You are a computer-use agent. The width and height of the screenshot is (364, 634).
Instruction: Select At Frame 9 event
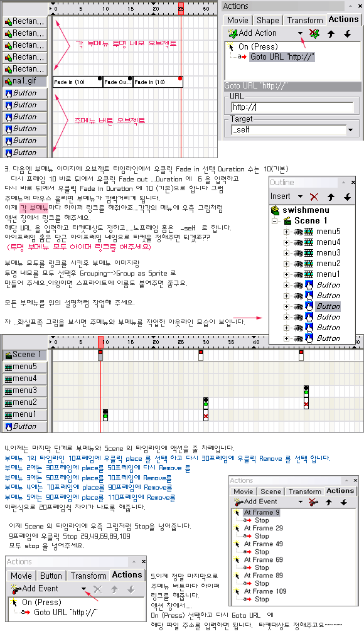click(262, 512)
